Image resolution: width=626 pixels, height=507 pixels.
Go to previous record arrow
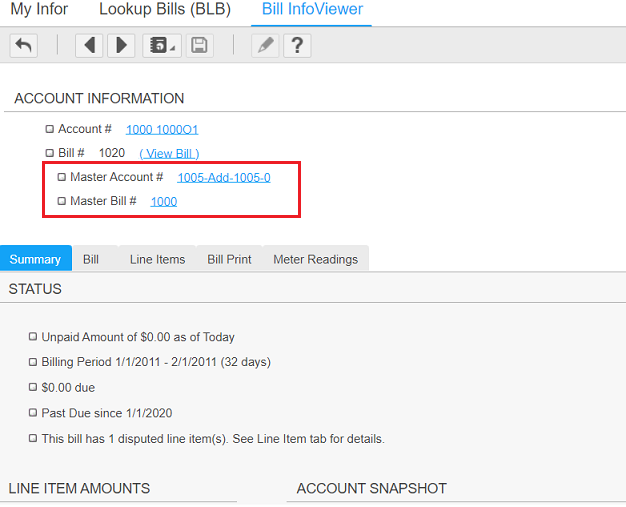(89, 45)
